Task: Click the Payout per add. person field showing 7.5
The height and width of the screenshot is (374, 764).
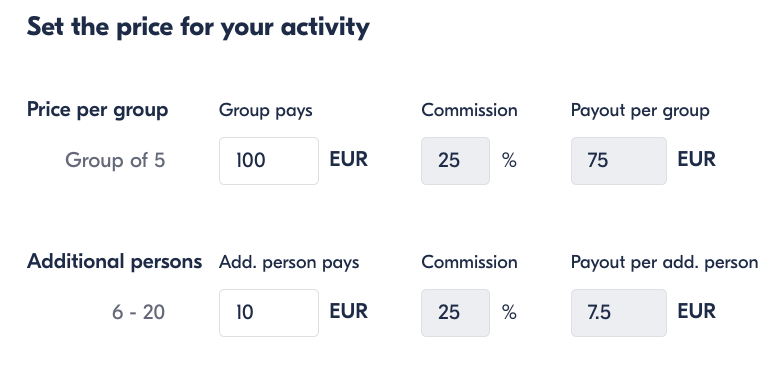Action: point(619,313)
